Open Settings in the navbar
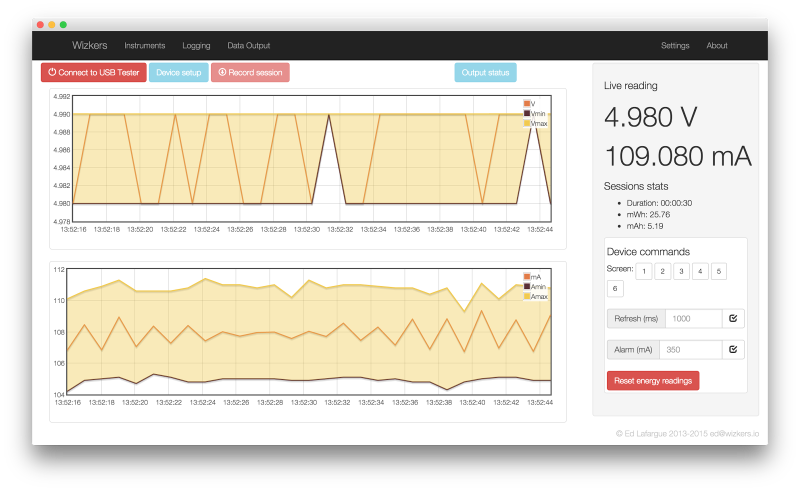800x491 pixels. (675, 45)
